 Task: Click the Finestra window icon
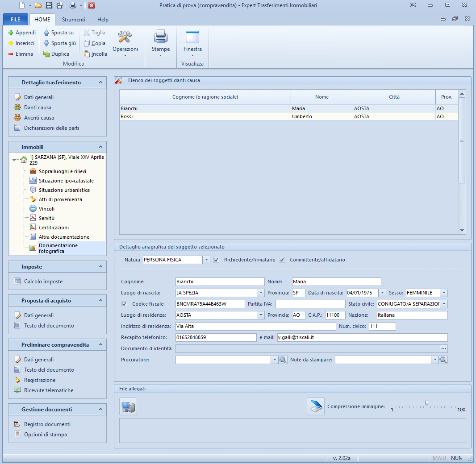(x=192, y=37)
